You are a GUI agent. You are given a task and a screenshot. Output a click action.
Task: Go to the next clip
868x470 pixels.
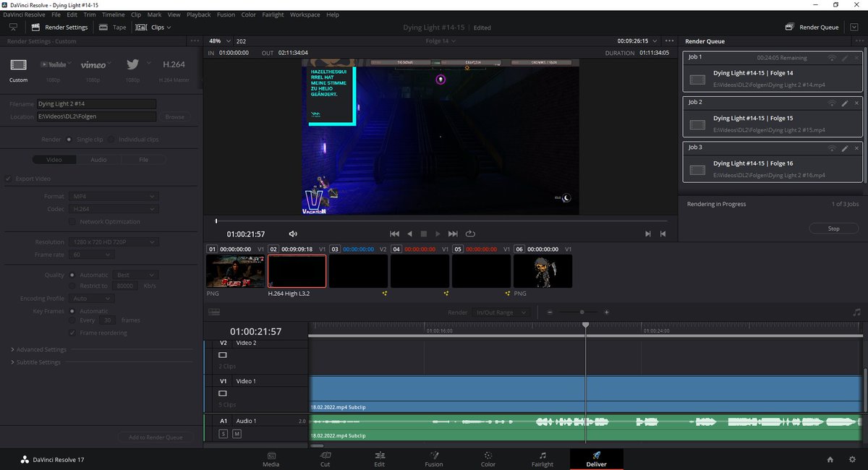tap(648, 234)
